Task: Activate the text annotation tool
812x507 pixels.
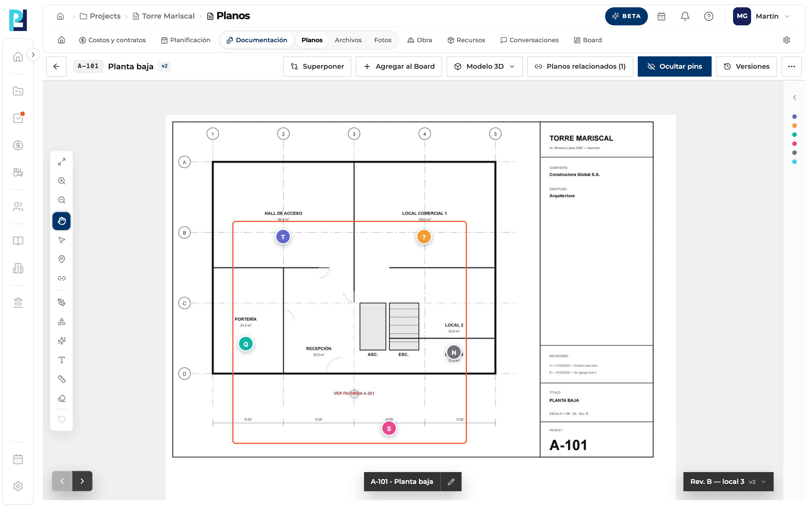Action: click(62, 360)
